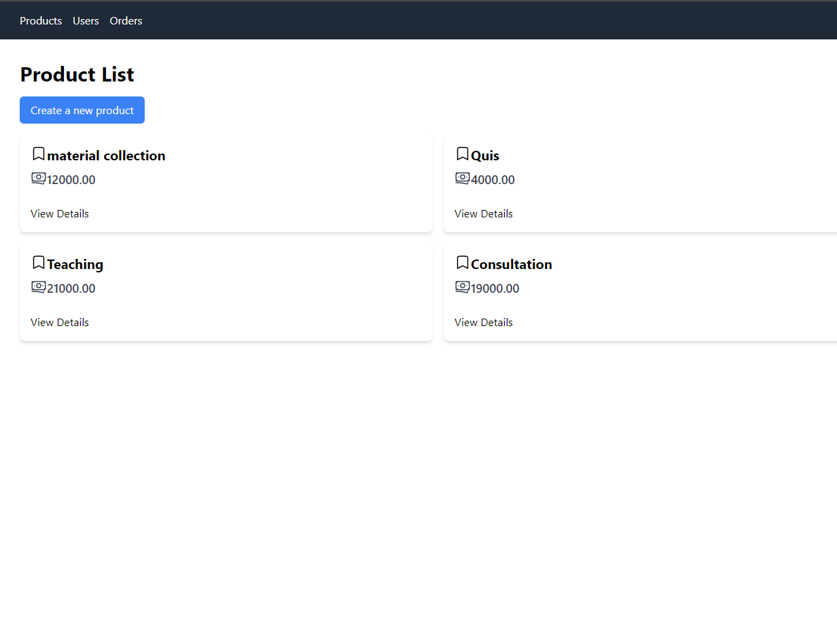This screenshot has width=837, height=644.
Task: View Details of the Teaching product
Action: (60, 322)
